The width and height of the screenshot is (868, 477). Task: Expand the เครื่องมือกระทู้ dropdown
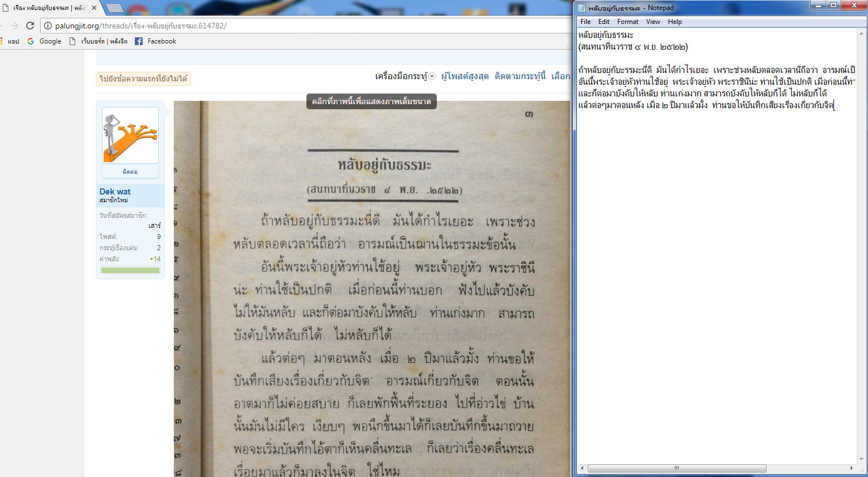[x=405, y=76]
